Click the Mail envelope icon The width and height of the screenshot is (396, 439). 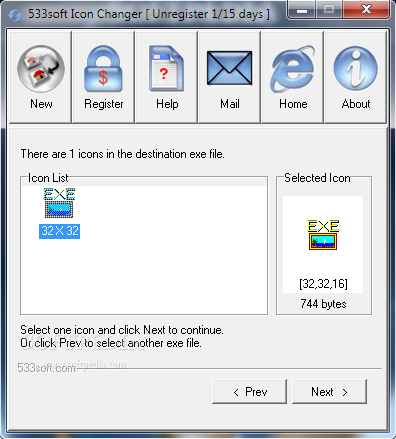(229, 68)
